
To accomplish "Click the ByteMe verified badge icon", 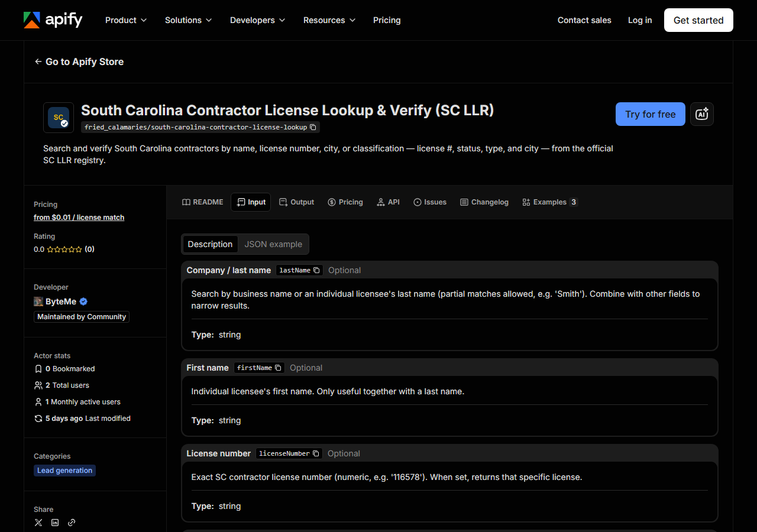I will [x=83, y=301].
